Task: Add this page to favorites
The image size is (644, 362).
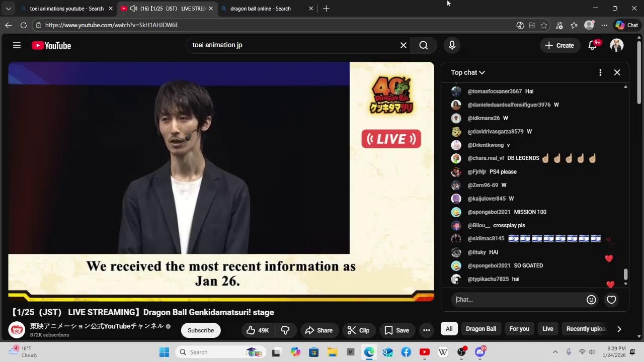Action: [x=544, y=25]
